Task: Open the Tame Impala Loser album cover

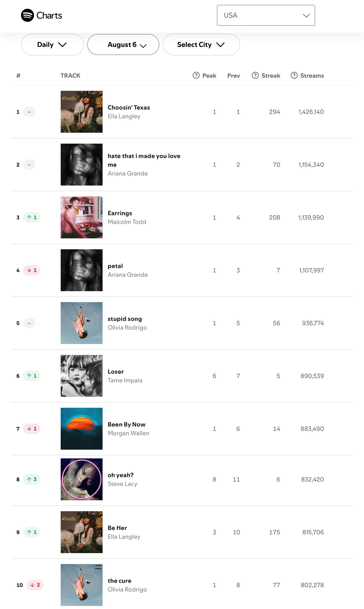Action: point(81,376)
